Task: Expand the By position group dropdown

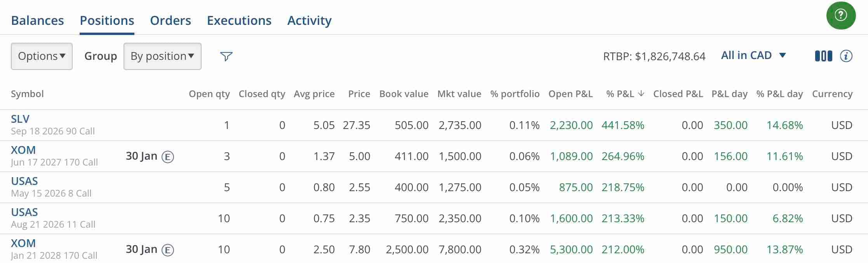Action: point(162,56)
